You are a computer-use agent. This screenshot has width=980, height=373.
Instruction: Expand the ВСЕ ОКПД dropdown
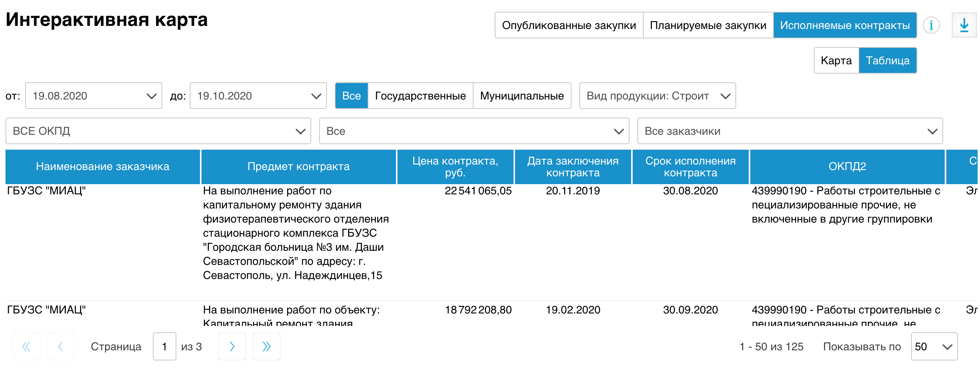(x=158, y=131)
